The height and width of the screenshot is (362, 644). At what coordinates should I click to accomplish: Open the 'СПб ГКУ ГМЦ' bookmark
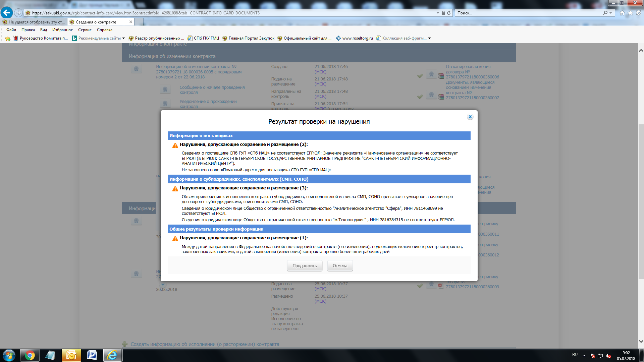click(203, 38)
